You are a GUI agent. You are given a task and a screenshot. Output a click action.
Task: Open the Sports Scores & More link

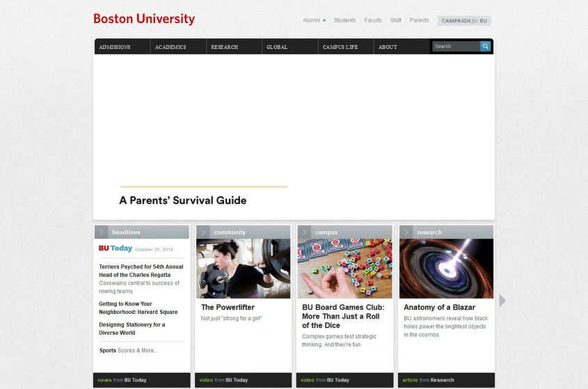point(128,350)
